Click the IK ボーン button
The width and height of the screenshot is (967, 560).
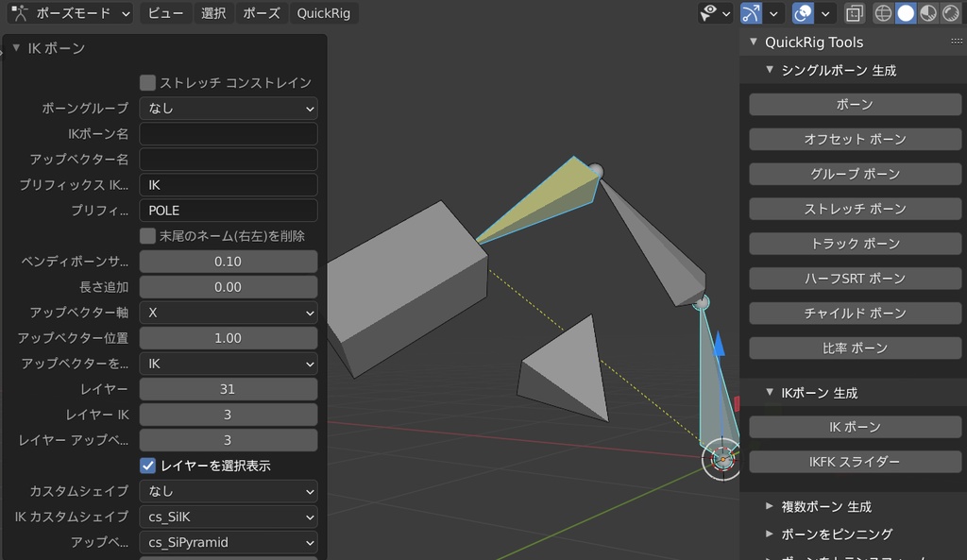click(855, 426)
